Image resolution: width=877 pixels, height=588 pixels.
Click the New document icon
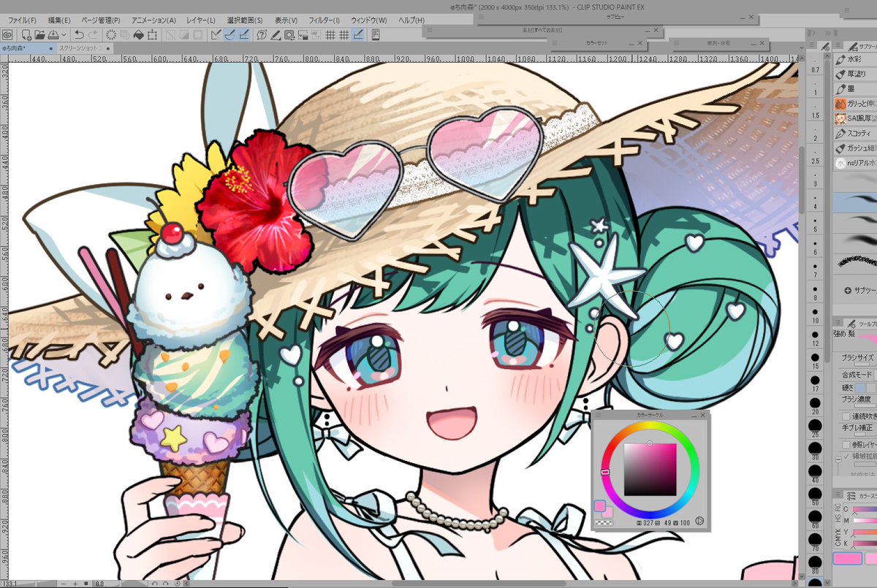[26, 34]
